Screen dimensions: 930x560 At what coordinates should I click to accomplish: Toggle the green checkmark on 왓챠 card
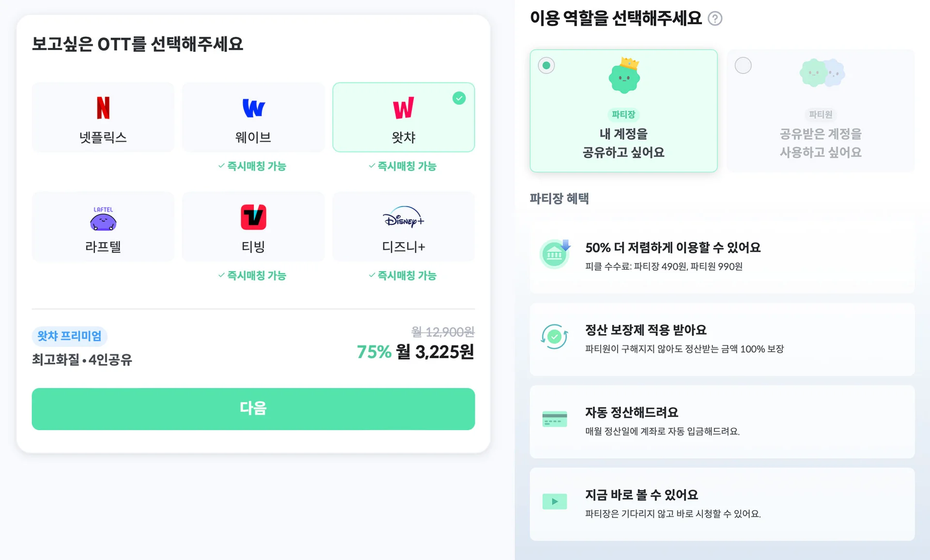[459, 98]
